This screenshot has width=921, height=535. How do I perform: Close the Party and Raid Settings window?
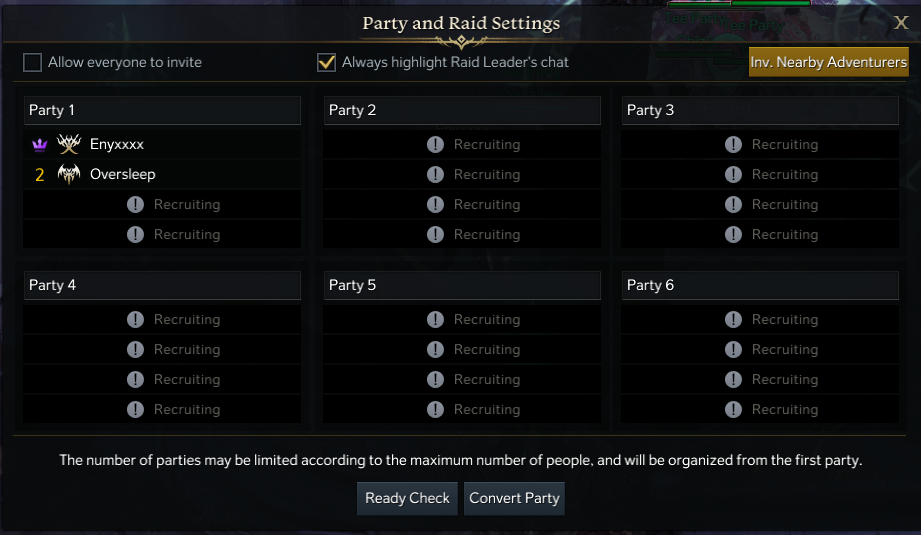click(x=900, y=23)
